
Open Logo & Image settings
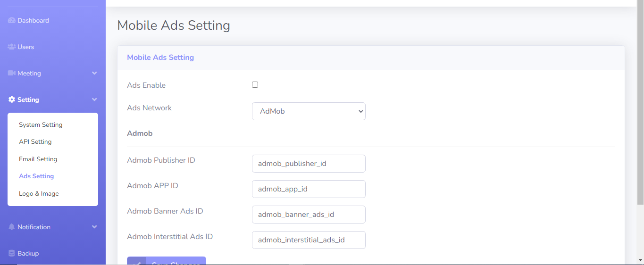pyautogui.click(x=39, y=194)
